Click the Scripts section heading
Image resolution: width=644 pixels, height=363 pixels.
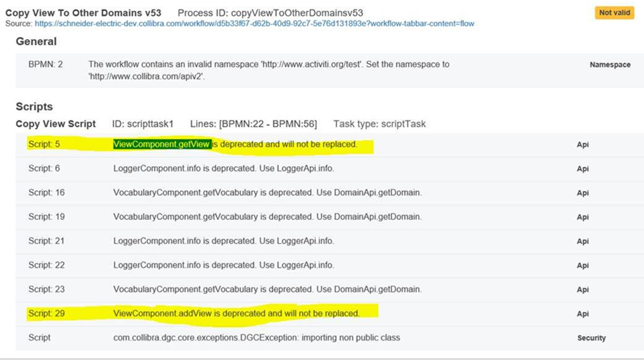(34, 107)
